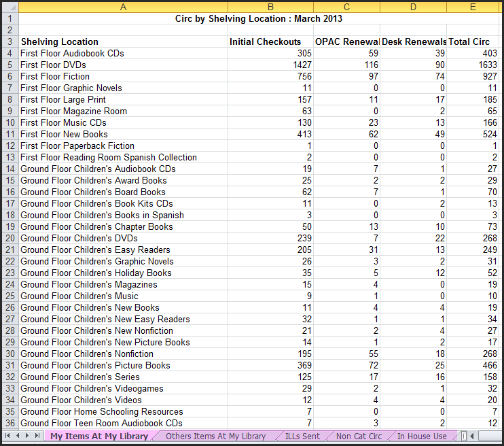Open the My Items At My Library tab
Image resolution: width=504 pixels, height=446 pixels.
click(x=99, y=436)
